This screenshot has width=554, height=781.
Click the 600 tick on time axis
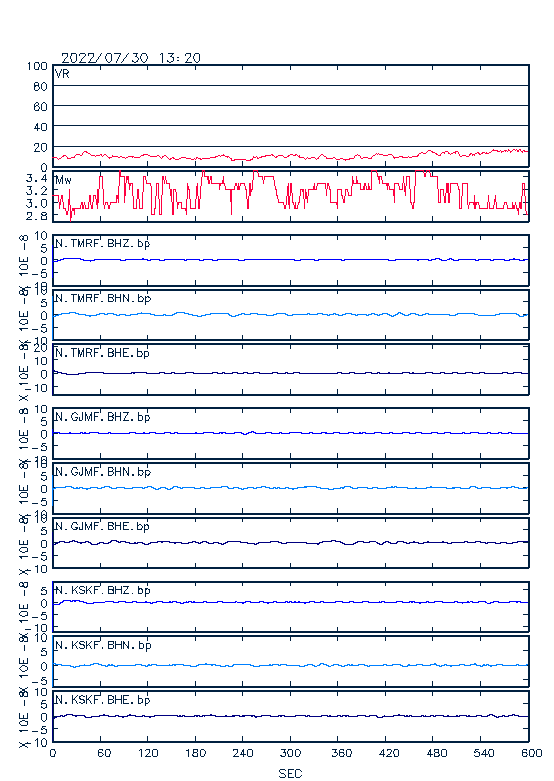[x=532, y=753]
